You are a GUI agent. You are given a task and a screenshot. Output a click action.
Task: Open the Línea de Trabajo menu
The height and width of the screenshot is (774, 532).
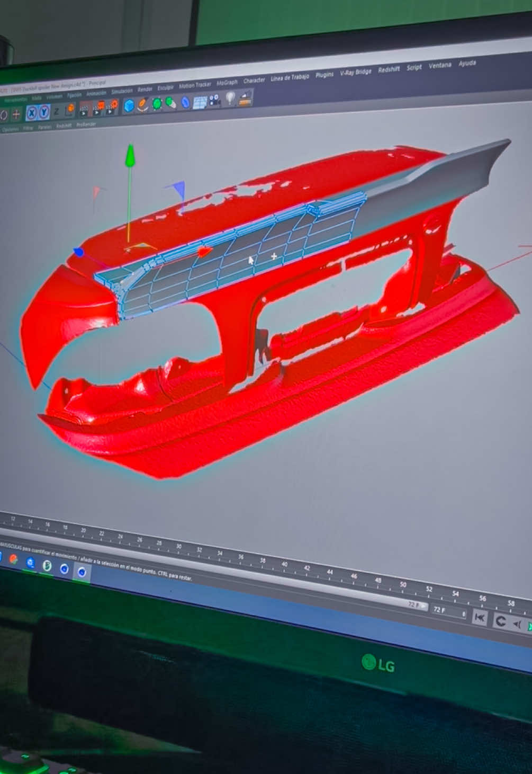tap(290, 78)
